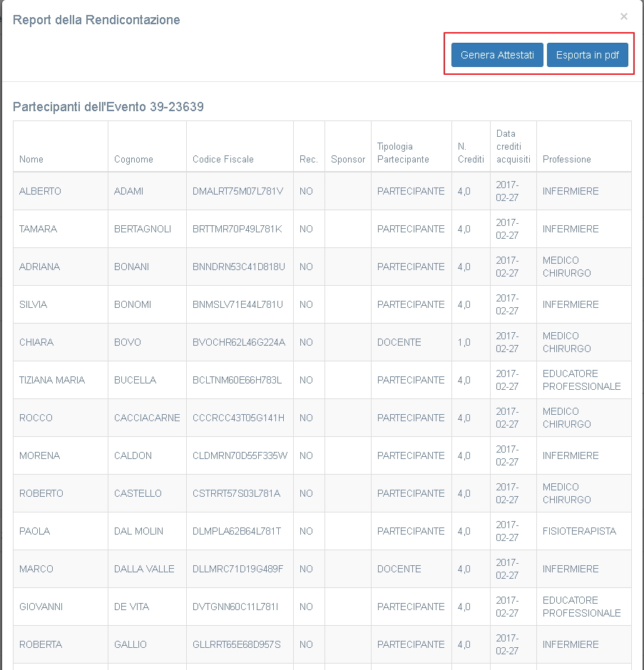Click DOCENTE in CHIARA BOVO's row
644x670 pixels.
(399, 342)
